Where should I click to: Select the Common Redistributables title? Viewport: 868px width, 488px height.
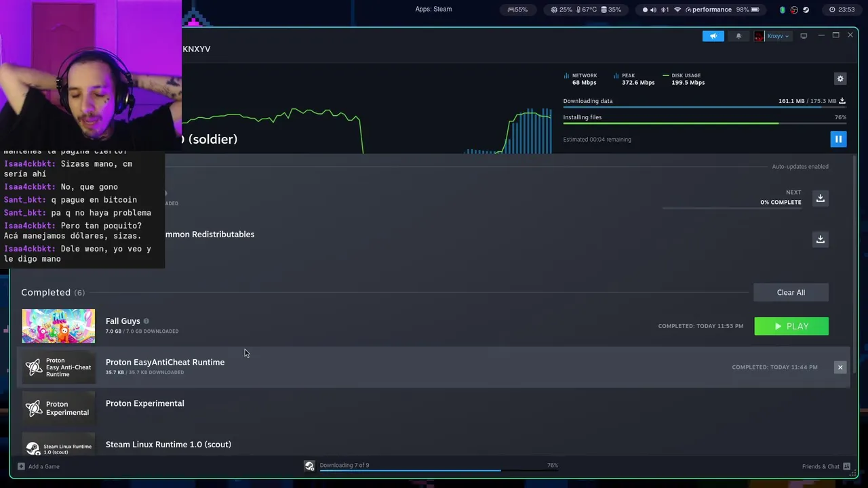[x=209, y=235]
